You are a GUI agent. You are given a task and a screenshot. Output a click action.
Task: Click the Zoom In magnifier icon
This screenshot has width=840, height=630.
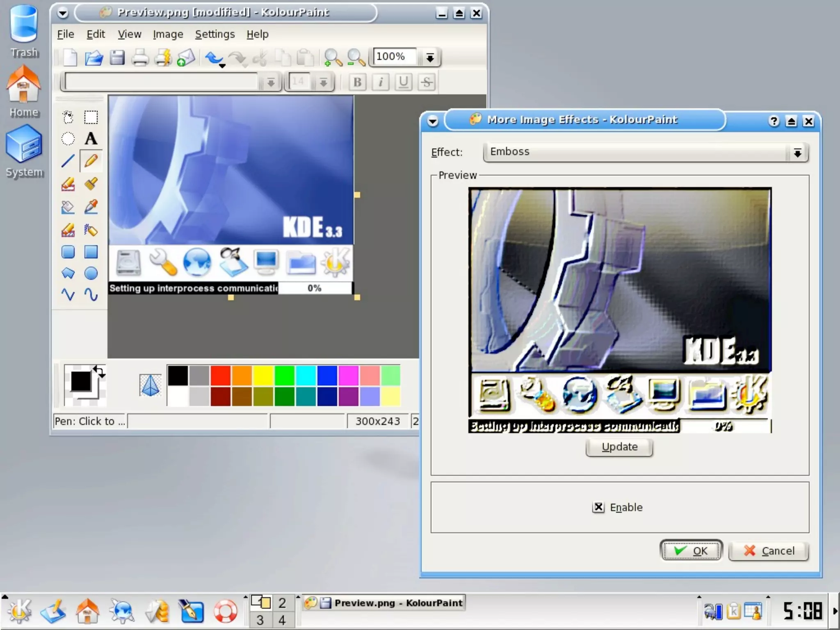(x=333, y=57)
